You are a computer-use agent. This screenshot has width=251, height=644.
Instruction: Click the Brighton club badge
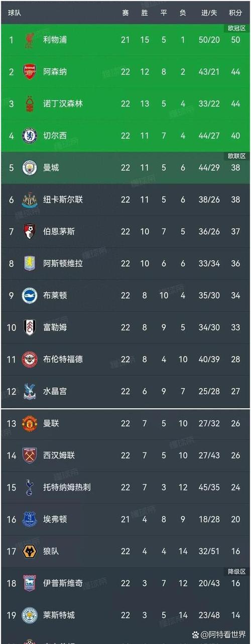[30, 295]
